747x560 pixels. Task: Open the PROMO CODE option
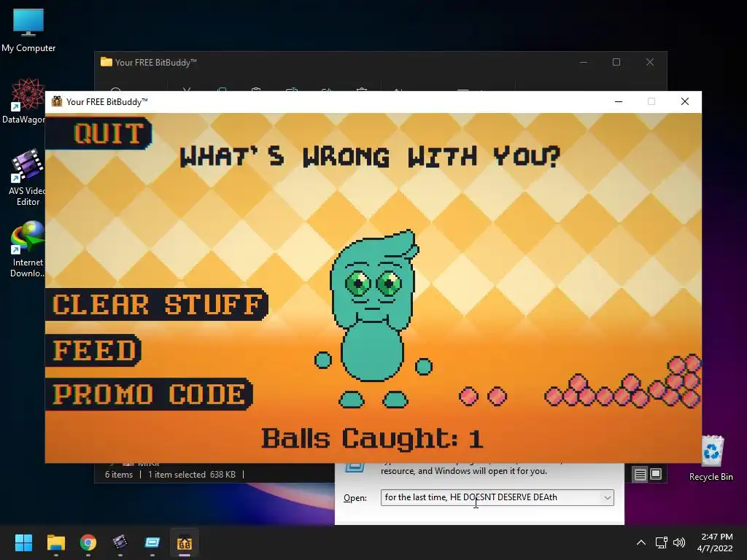(149, 394)
